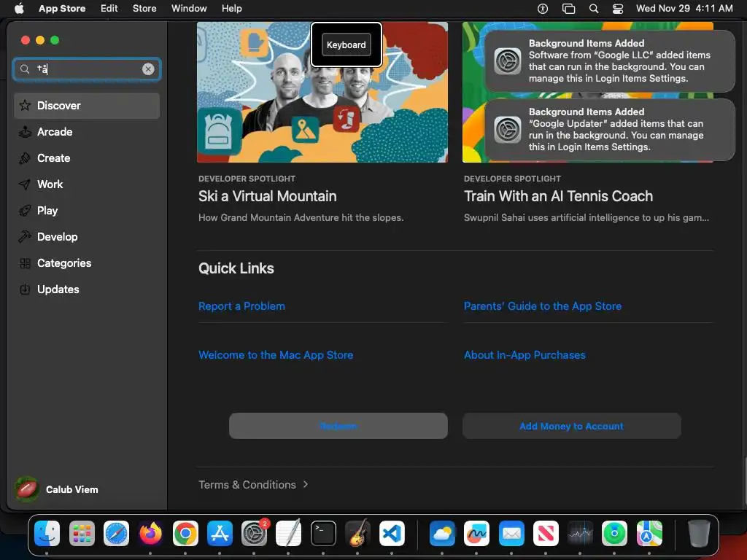
Task: Open Maps from the Dock
Action: tap(649, 533)
